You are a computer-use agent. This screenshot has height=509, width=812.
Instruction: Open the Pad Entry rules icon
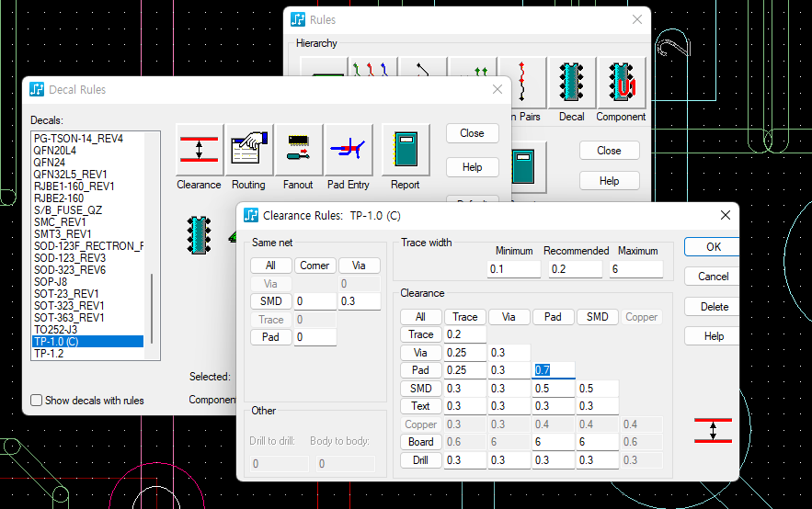[349, 149]
